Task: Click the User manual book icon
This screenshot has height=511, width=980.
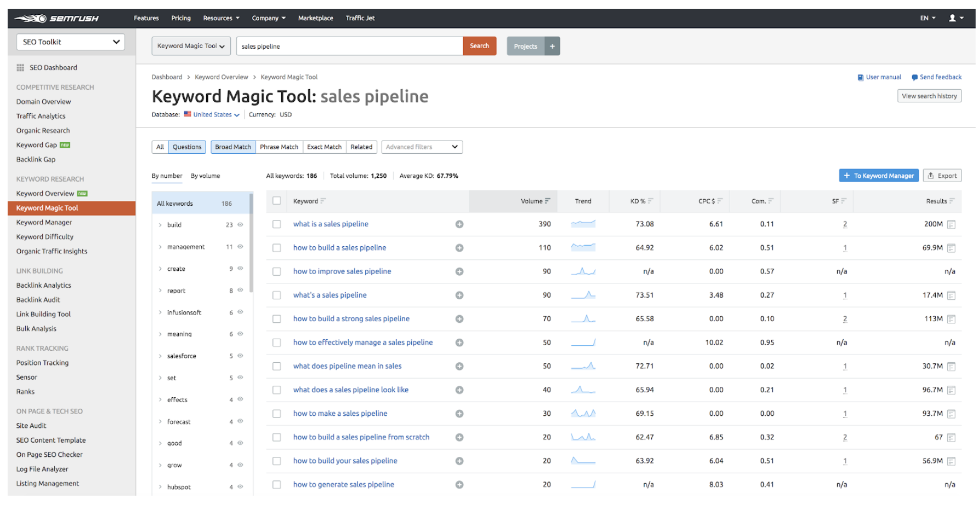Action: [860, 78]
